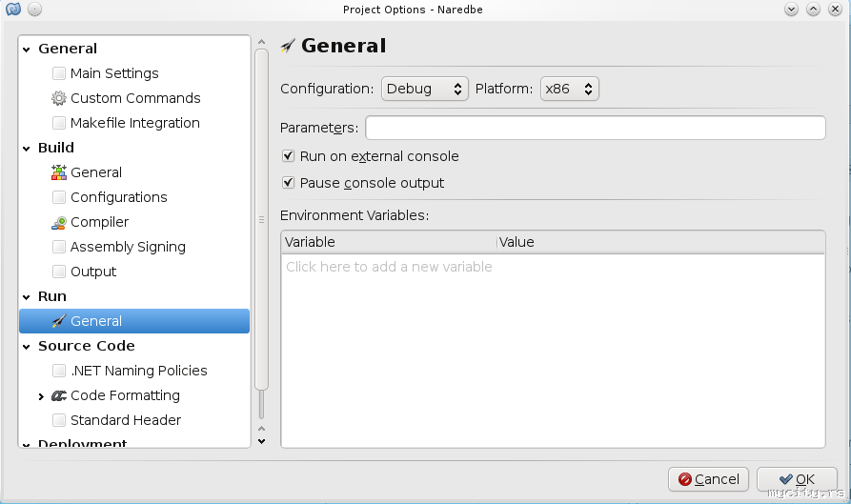851x504 pixels.
Task: Click the Main Settings page icon
Action: click(59, 73)
